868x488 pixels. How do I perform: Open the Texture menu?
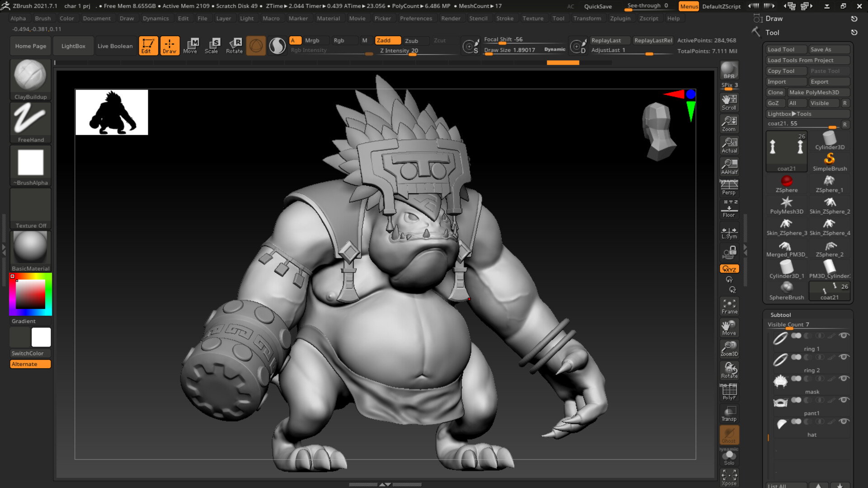(533, 18)
